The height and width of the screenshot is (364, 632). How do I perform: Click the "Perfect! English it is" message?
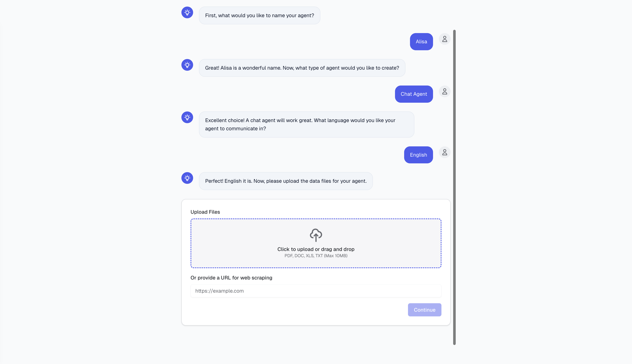[x=286, y=181]
